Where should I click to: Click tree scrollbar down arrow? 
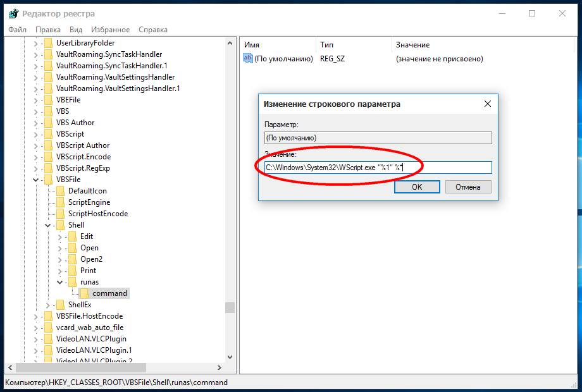(230, 357)
